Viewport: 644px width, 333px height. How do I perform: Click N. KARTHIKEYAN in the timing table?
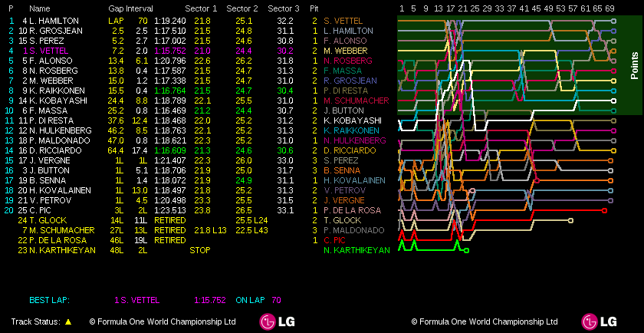pos(62,250)
